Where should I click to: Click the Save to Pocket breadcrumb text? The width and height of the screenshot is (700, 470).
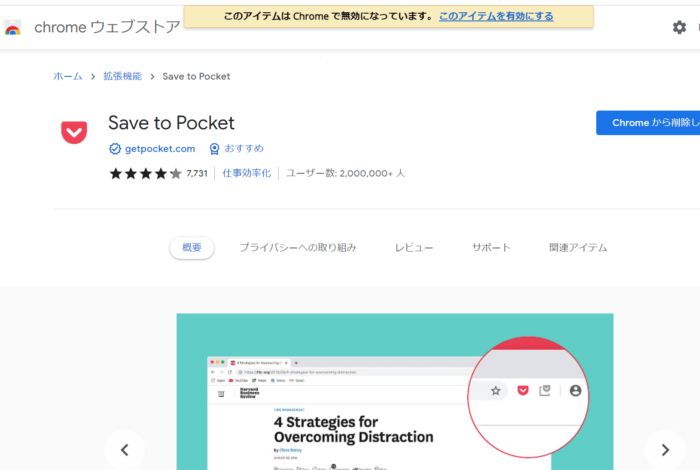click(196, 76)
